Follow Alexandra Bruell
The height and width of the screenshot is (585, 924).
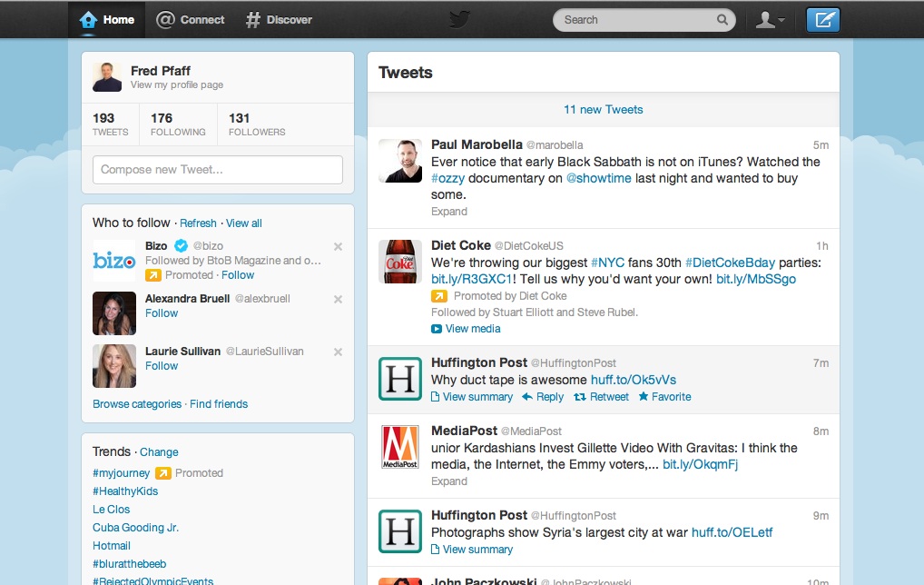tap(162, 313)
